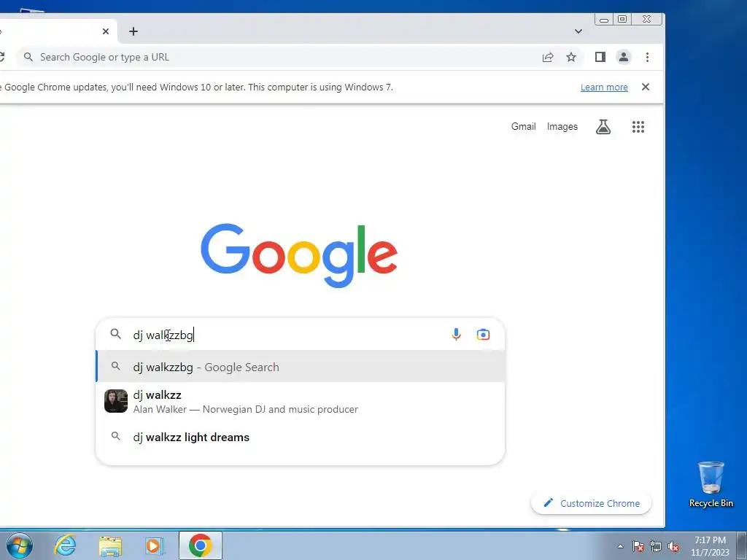The height and width of the screenshot is (560, 747).
Task: Open the Chrome three-dot menu
Action: coord(647,57)
